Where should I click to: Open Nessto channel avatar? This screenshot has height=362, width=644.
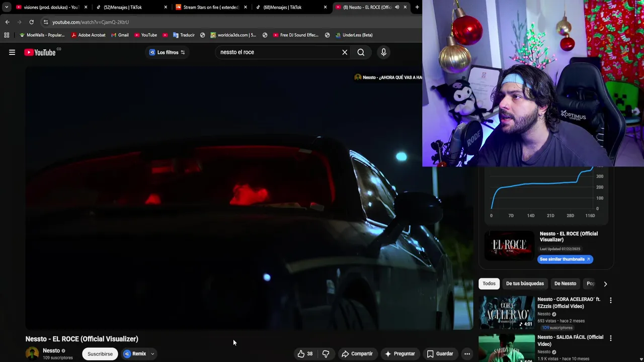click(x=32, y=353)
